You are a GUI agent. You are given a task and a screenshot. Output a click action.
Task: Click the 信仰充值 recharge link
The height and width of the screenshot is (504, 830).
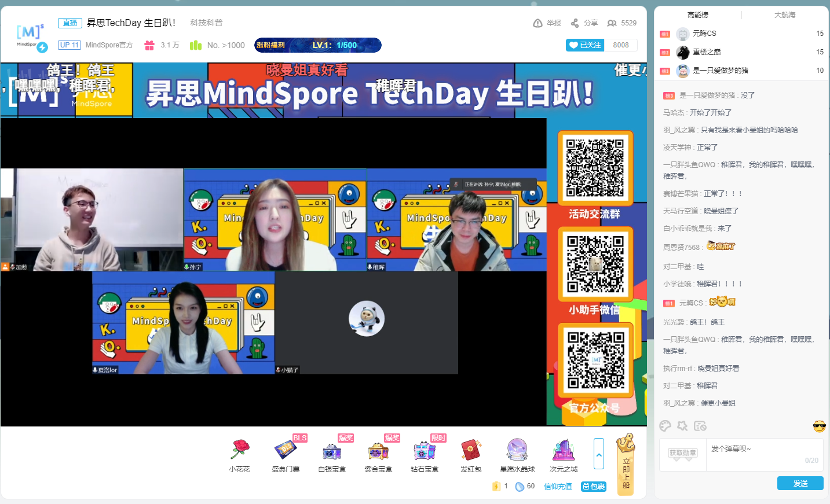pyautogui.click(x=558, y=487)
